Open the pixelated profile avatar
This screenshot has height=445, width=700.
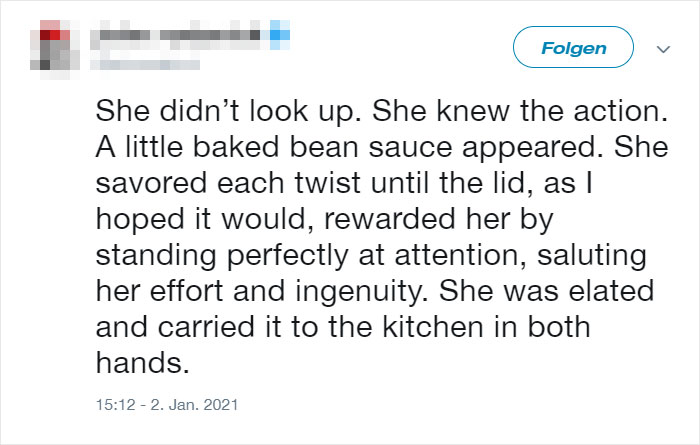click(x=55, y=49)
